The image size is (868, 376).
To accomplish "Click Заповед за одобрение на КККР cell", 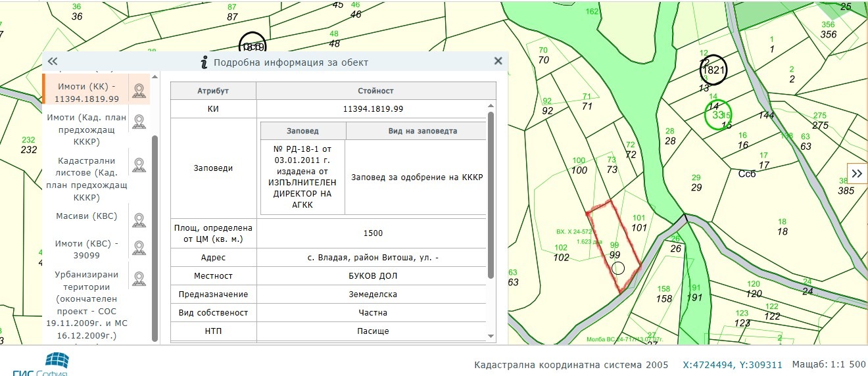I will tap(417, 177).
